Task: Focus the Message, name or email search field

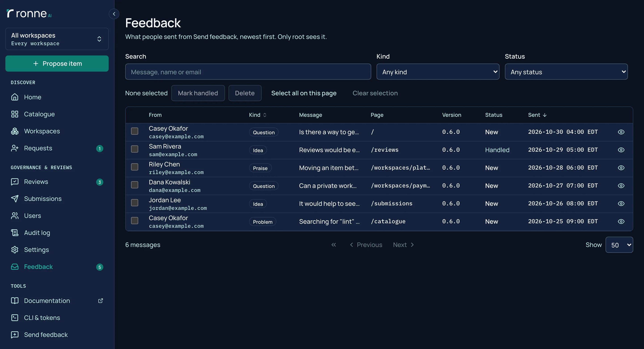Action: [248, 72]
